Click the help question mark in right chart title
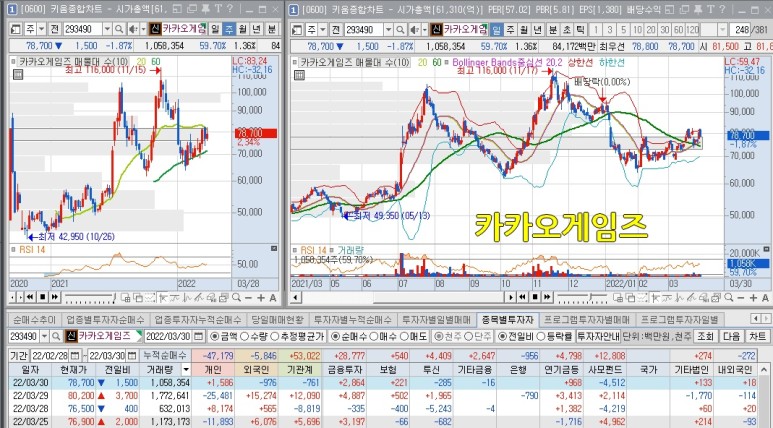The height and width of the screenshot is (428, 773). tap(721, 9)
